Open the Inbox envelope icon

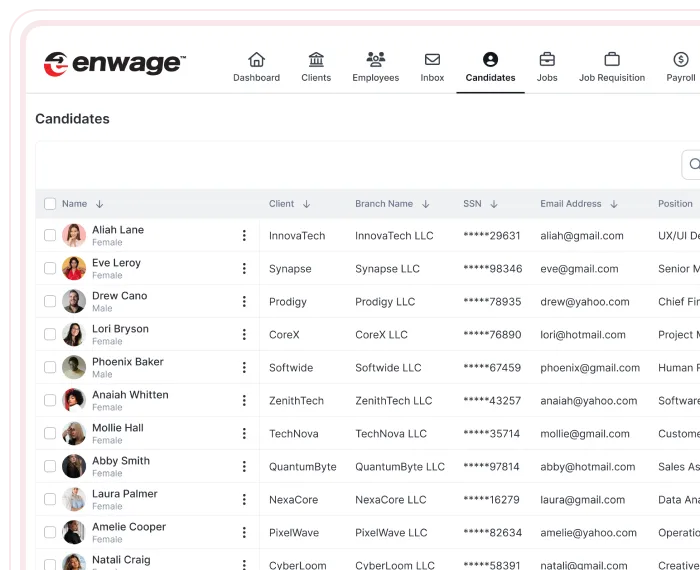coord(432,60)
